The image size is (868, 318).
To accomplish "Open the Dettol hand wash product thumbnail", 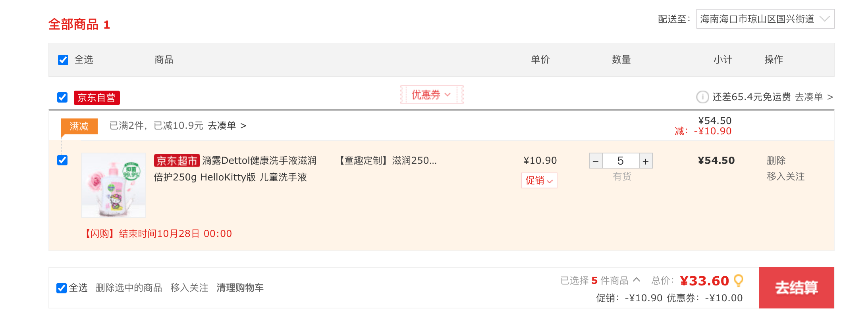I will (x=114, y=185).
